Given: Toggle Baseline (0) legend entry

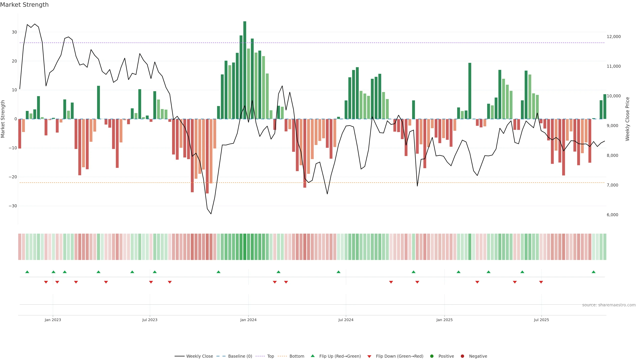Looking at the screenshot, I should coord(240,356).
